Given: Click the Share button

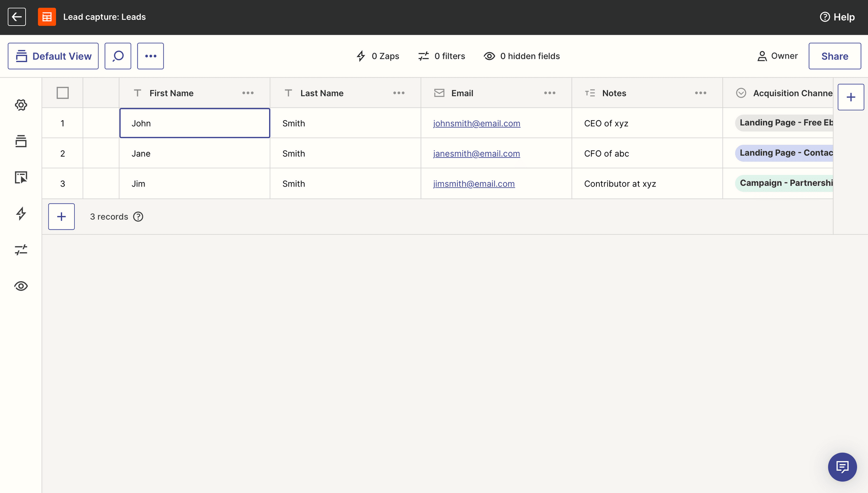Looking at the screenshot, I should [835, 56].
